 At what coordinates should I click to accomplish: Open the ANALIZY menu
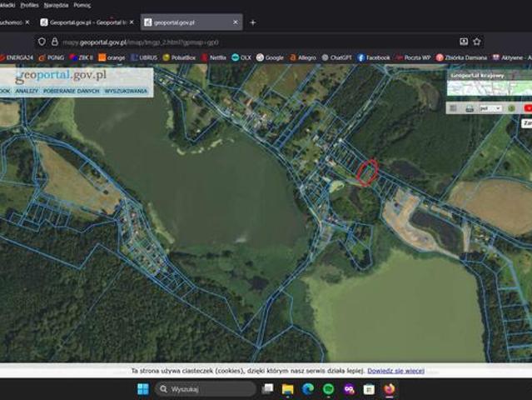(27, 91)
